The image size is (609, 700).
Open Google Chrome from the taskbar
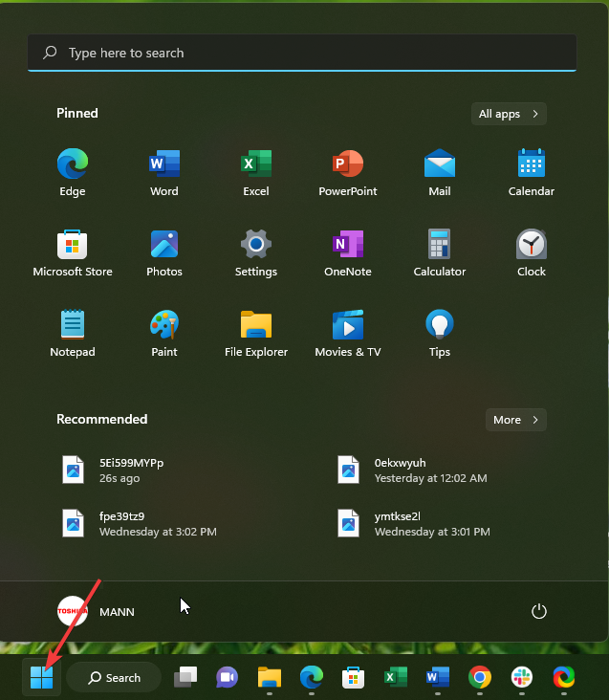click(480, 677)
